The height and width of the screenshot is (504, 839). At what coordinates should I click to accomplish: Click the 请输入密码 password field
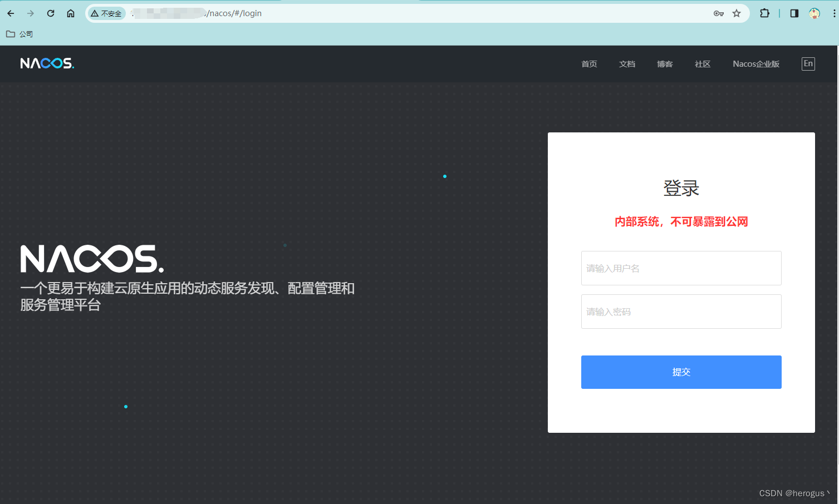(x=680, y=312)
